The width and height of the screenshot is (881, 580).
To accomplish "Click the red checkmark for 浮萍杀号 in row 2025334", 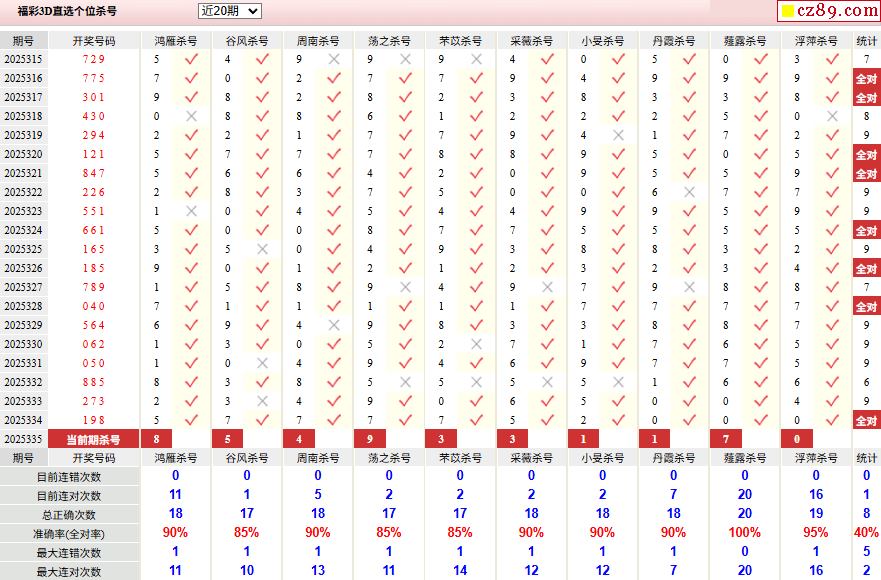I will coord(832,420).
